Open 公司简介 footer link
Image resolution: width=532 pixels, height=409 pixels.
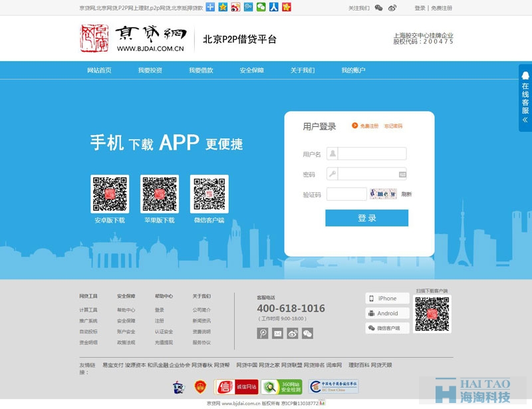(x=201, y=310)
